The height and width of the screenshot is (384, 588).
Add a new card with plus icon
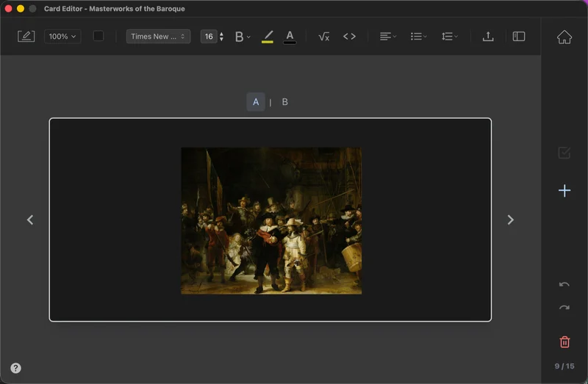click(564, 191)
